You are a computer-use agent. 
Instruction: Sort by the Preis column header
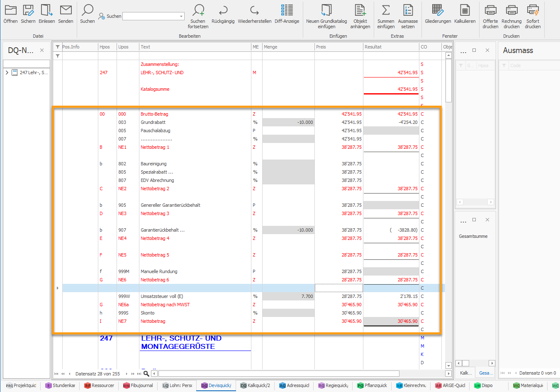tap(338, 47)
